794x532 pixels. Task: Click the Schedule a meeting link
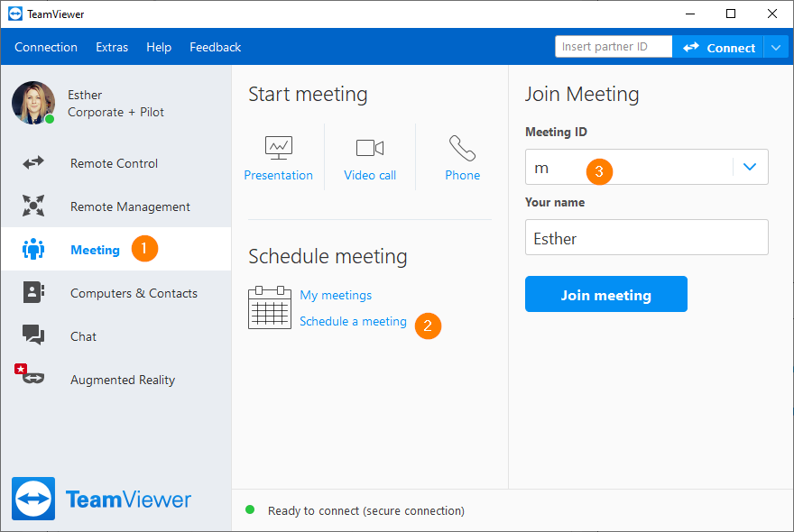click(x=353, y=321)
